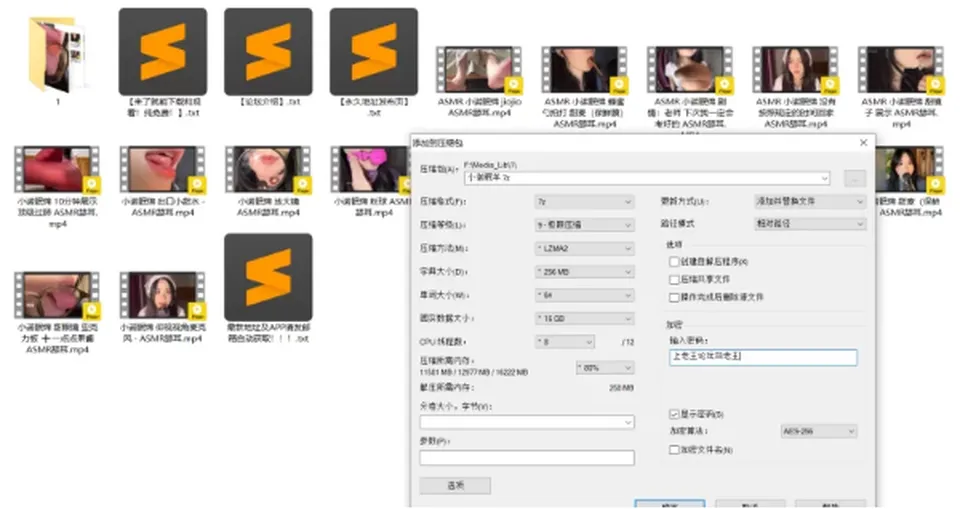Select the 【来了就能下载和观看】.txt Sublime file
Viewport: 960px width, 509px height.
(163, 62)
